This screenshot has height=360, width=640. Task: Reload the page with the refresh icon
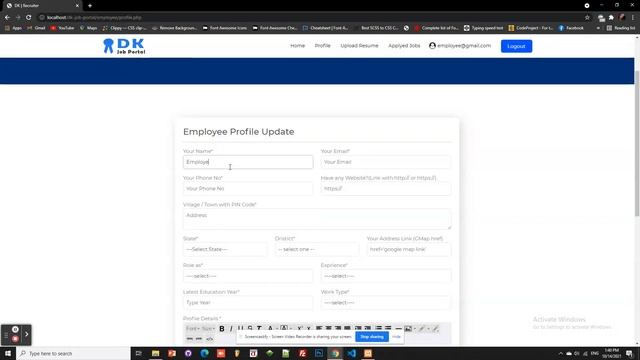click(29, 18)
